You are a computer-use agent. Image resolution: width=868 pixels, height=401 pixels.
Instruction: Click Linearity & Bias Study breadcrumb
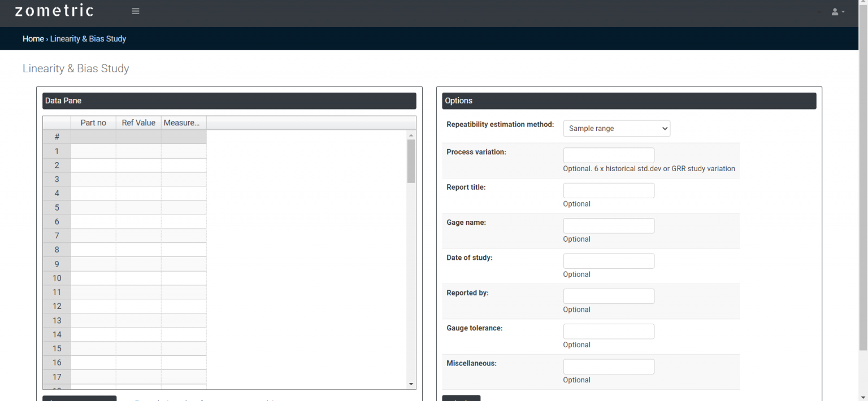88,39
